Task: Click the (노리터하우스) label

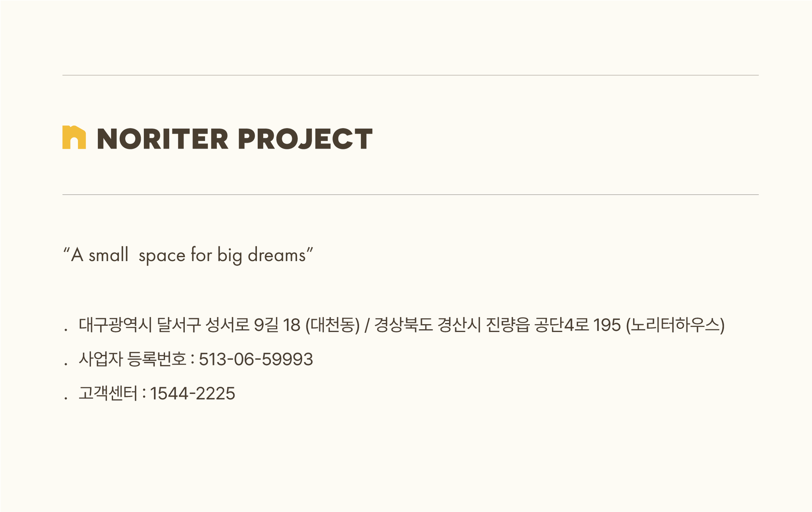Action: [x=675, y=325]
